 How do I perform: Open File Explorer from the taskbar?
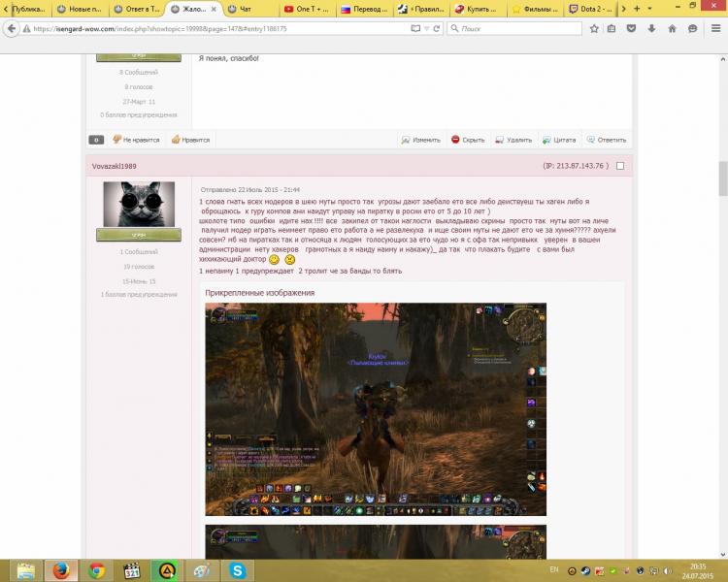(x=26, y=570)
